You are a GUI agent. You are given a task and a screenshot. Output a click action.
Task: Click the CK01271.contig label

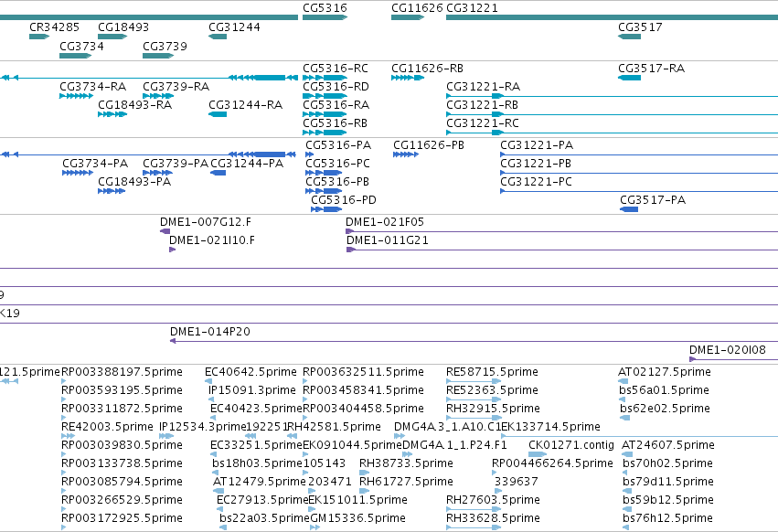point(571,446)
